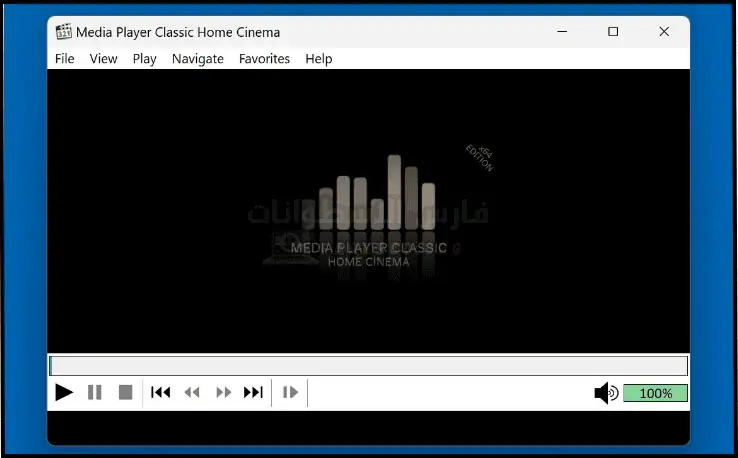738x458 pixels.
Task: Click the Play button
Action: tap(64, 393)
